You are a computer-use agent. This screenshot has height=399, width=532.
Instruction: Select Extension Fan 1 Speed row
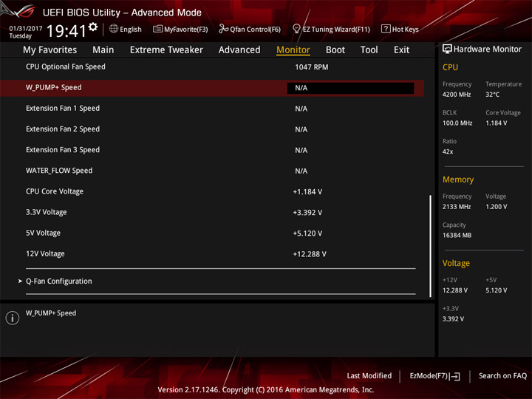tap(212, 109)
